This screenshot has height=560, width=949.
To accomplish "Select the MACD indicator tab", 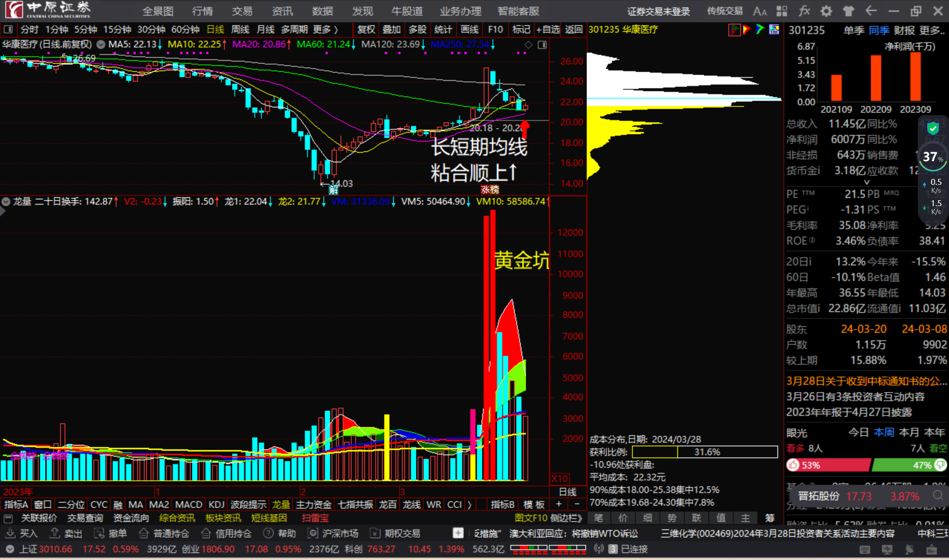I will pyautogui.click(x=188, y=505).
